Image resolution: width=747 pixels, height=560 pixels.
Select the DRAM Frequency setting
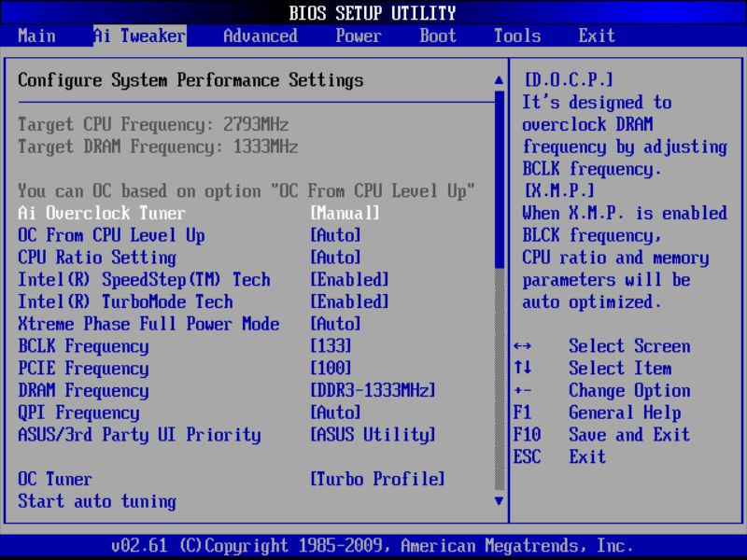[83, 390]
